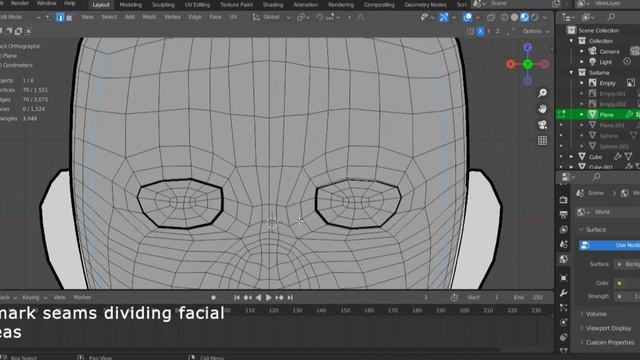The width and height of the screenshot is (640, 360).
Task: Open shading options dropdown arrow
Action: point(545,18)
